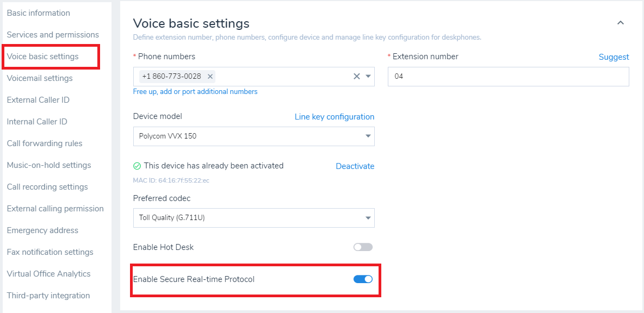Click the device activated green check icon
644x313 pixels.
coord(137,166)
